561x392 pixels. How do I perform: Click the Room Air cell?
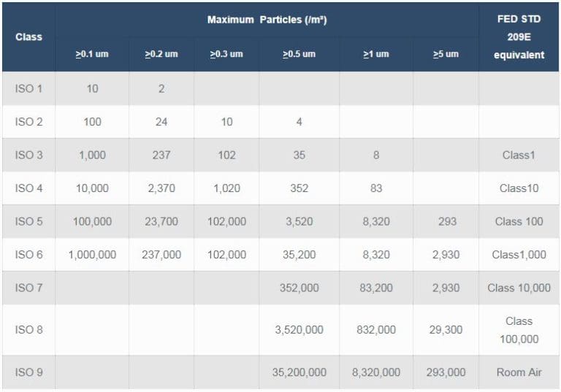click(x=519, y=372)
